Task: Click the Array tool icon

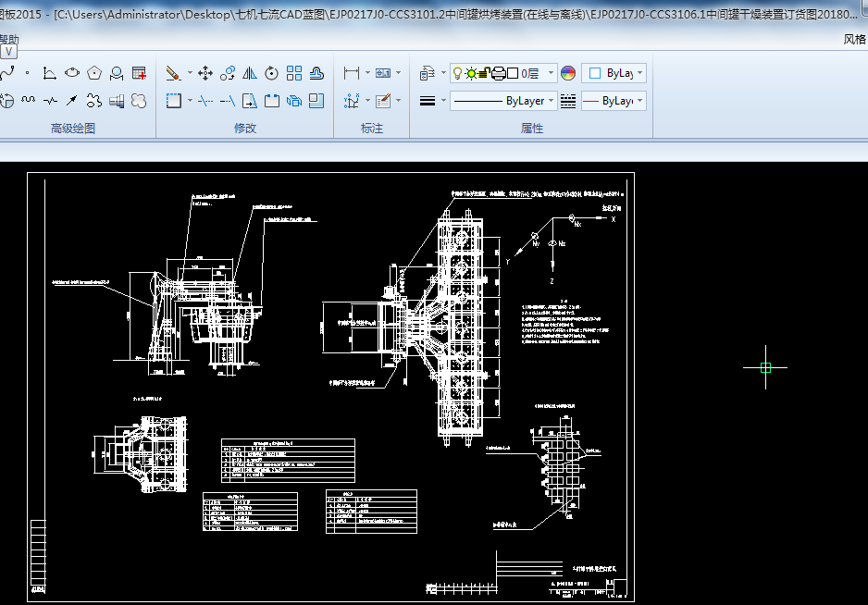Action: [x=294, y=73]
